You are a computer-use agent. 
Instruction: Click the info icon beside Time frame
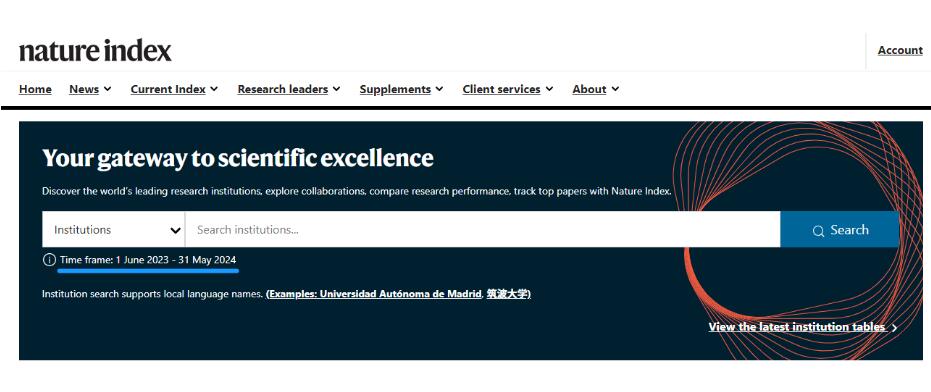(x=49, y=260)
